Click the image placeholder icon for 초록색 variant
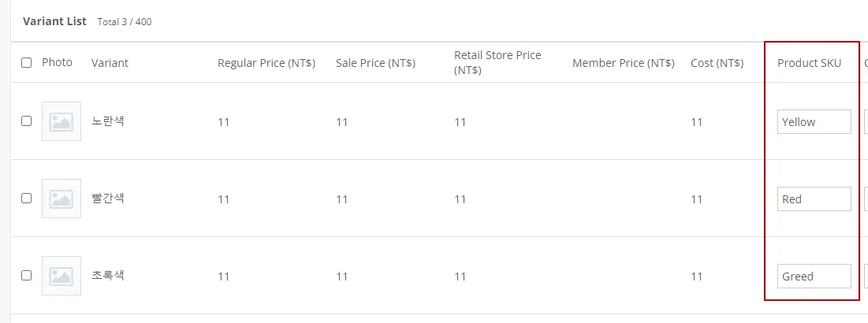Image resolution: width=868 pixels, height=323 pixels. coord(61,276)
